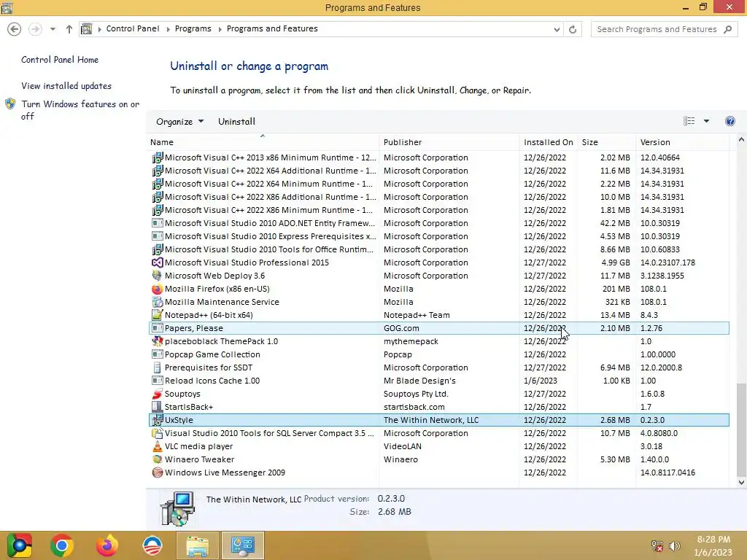Select Visual C++ 2022 X86 Minimum Runtime
Screen dimensions: 747x560
[438, 210]
